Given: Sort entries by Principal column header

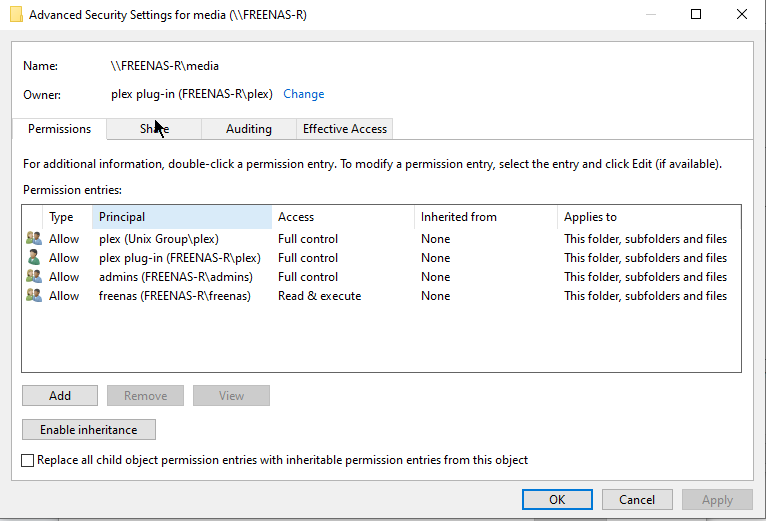Looking at the screenshot, I should (x=180, y=217).
